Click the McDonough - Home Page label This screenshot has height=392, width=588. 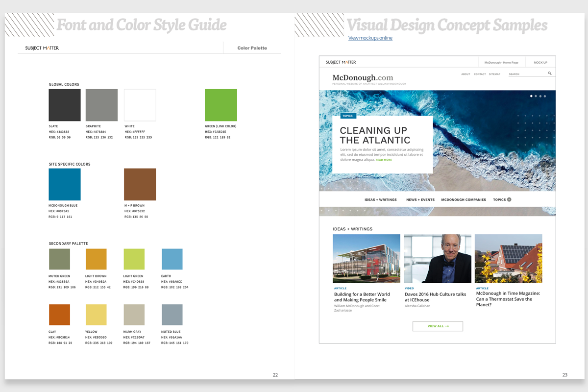click(x=501, y=63)
